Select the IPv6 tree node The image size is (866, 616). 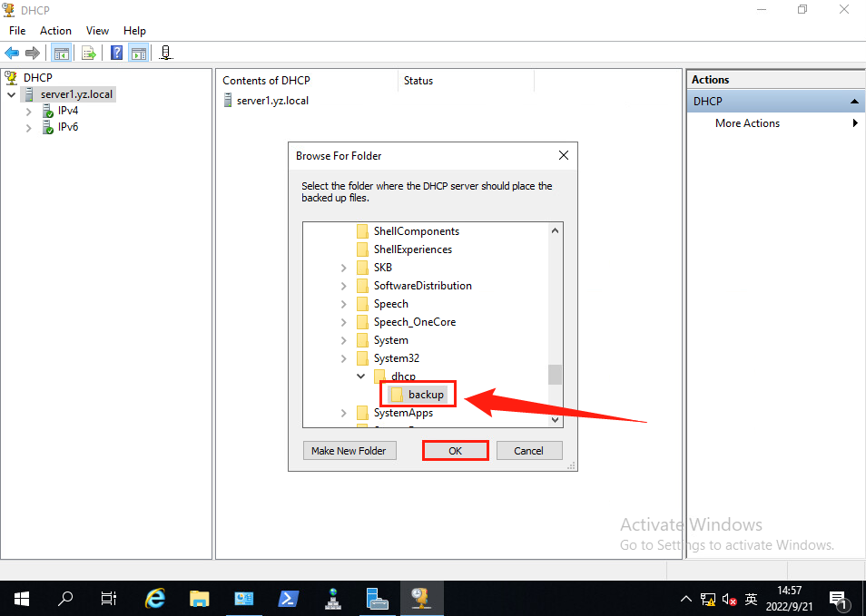[x=68, y=127]
